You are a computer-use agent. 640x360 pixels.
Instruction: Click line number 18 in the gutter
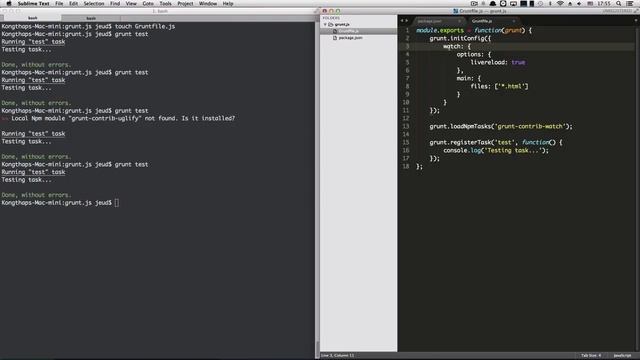point(405,167)
